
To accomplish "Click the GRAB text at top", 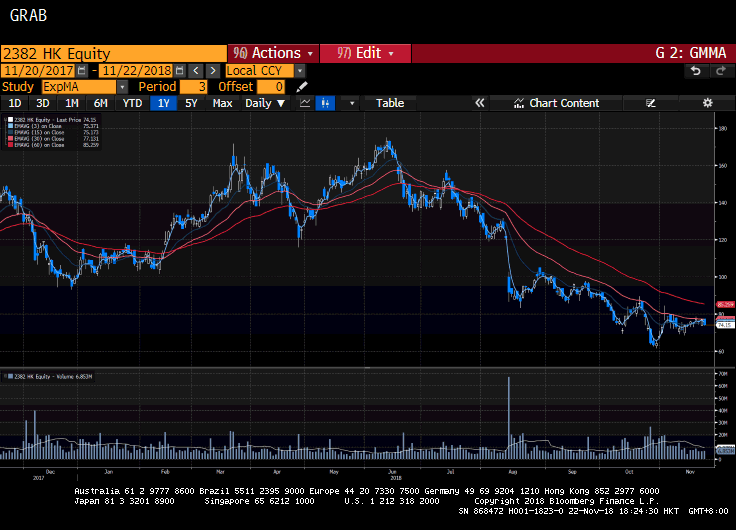I will coord(28,15).
